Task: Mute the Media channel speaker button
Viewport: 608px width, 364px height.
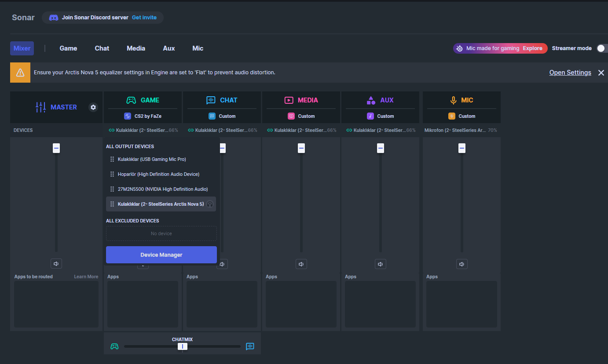Action: [301, 264]
